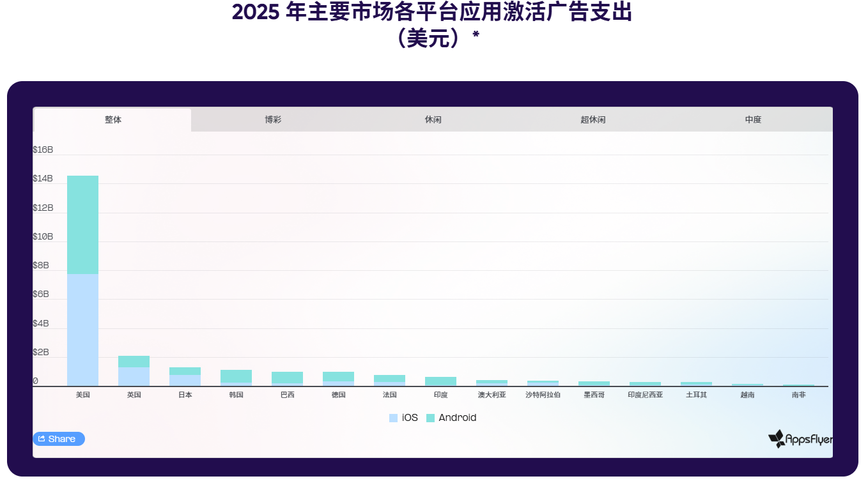Click the AppsFlyer logo
Screen dimensions: 868x481
tap(800, 439)
